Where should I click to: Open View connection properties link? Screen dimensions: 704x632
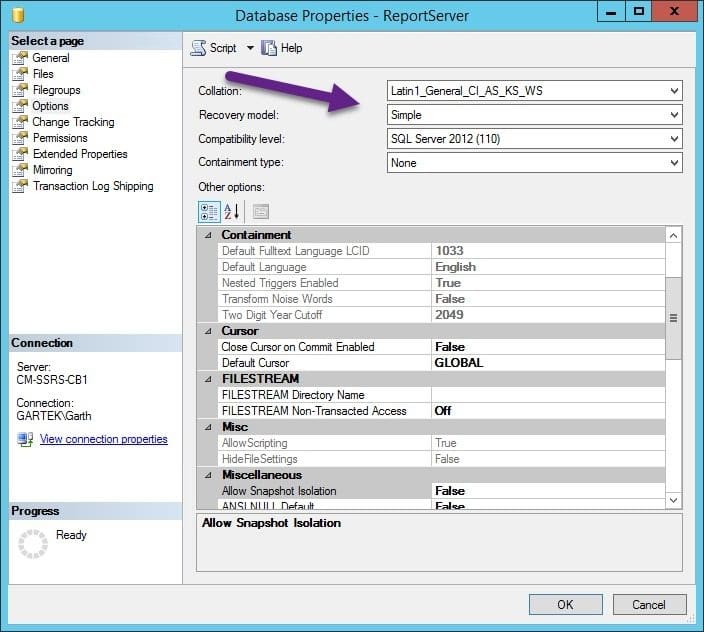pyautogui.click(x=104, y=439)
